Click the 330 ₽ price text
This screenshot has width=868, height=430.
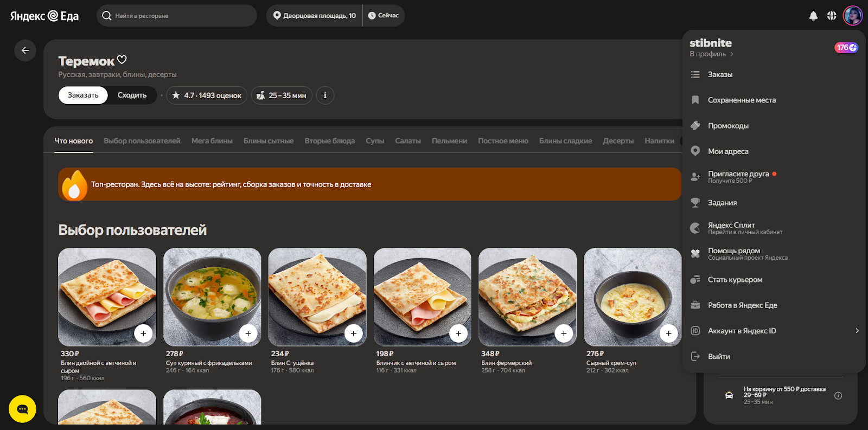coord(70,354)
